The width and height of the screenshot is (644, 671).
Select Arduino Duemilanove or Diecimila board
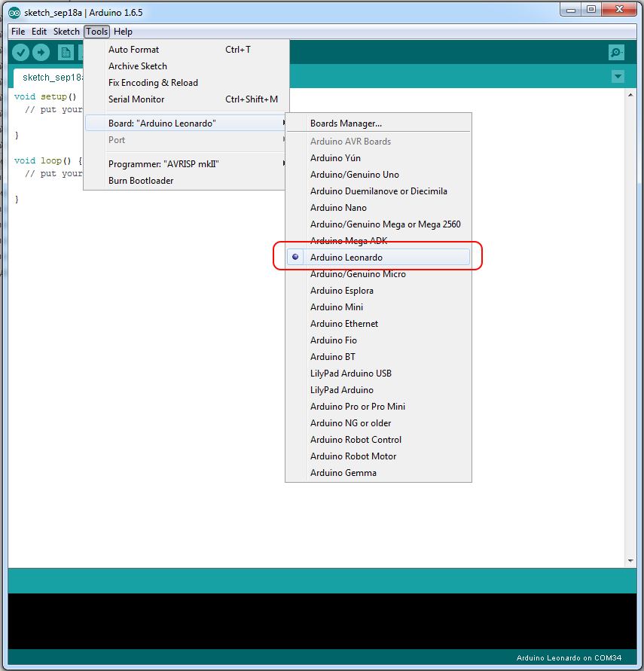coord(378,191)
